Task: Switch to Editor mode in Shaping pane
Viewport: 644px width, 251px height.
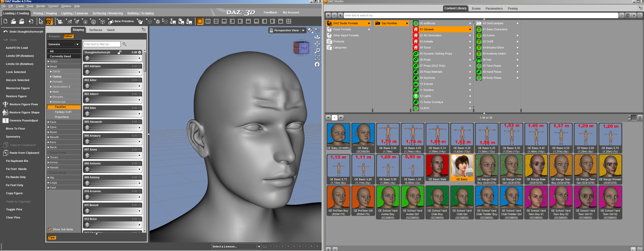Action: (x=68, y=36)
